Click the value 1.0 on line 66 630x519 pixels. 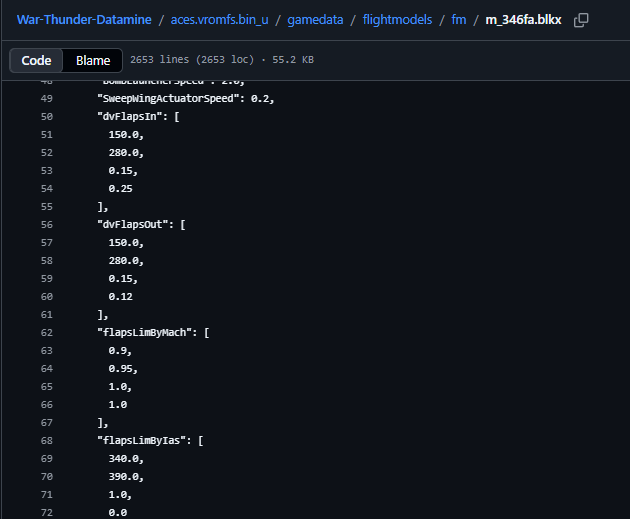[x=118, y=405]
